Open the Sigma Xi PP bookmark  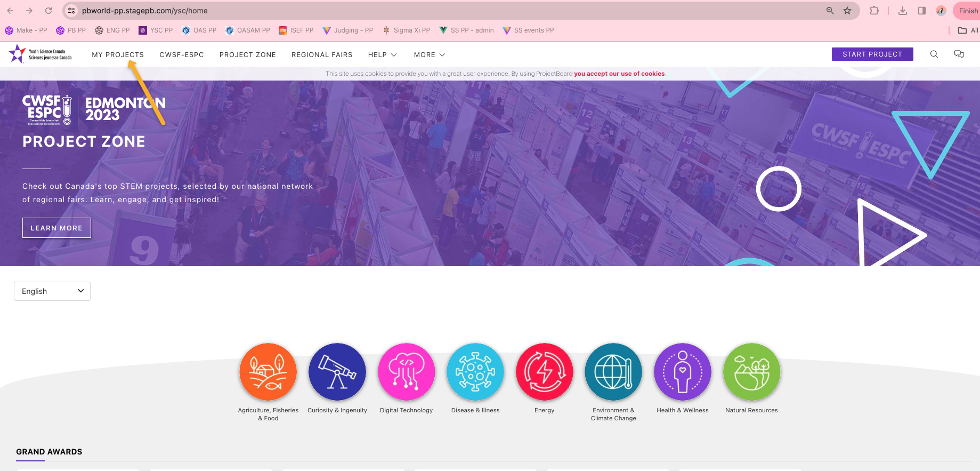(x=406, y=30)
